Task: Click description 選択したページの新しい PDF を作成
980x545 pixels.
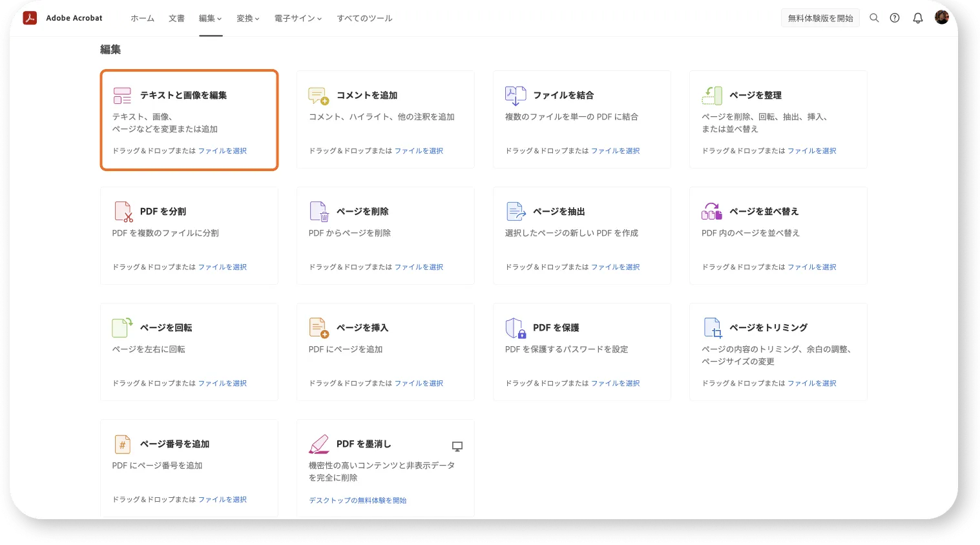Action: coord(572,233)
